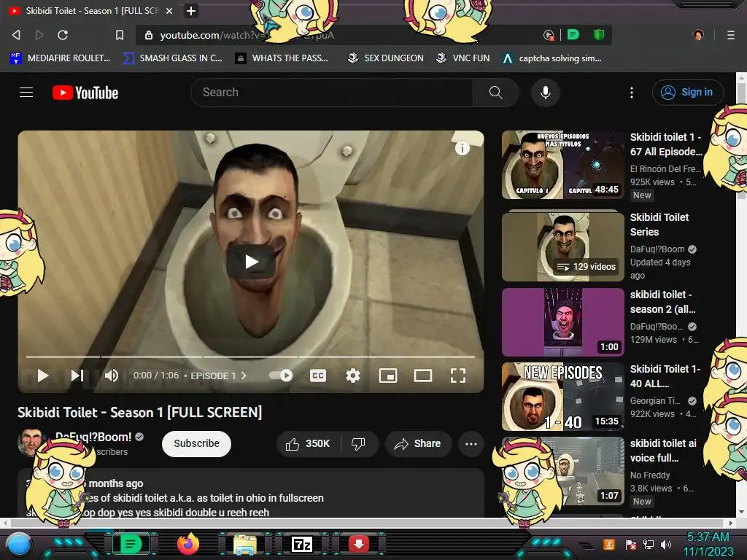
Task: Enter full screen mode
Action: (458, 376)
